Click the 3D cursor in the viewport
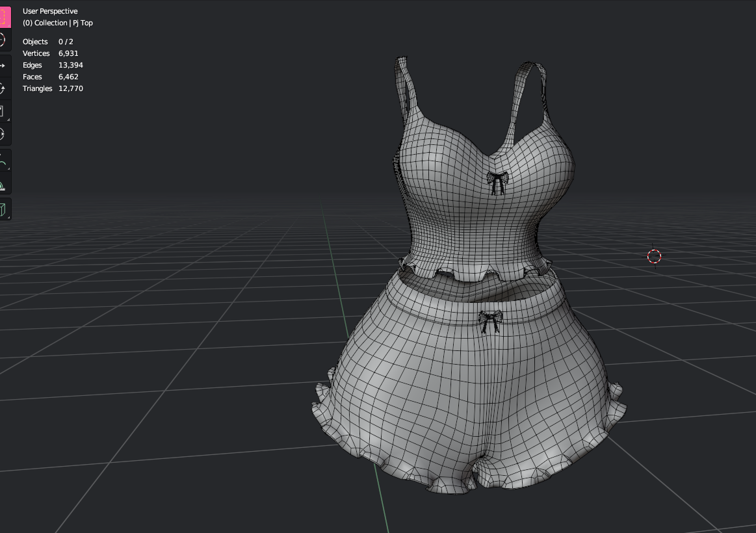 [x=654, y=256]
